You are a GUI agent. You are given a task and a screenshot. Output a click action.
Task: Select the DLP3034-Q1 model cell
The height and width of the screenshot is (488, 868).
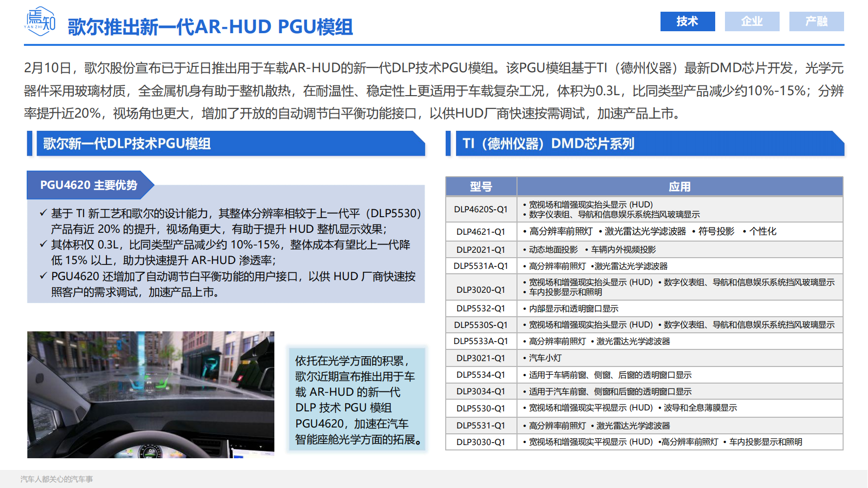(x=481, y=391)
